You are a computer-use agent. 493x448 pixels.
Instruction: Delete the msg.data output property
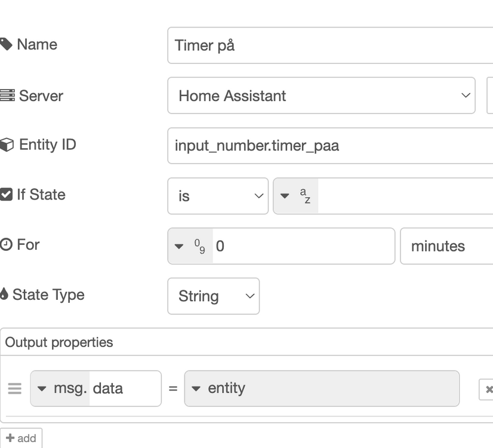coord(488,389)
